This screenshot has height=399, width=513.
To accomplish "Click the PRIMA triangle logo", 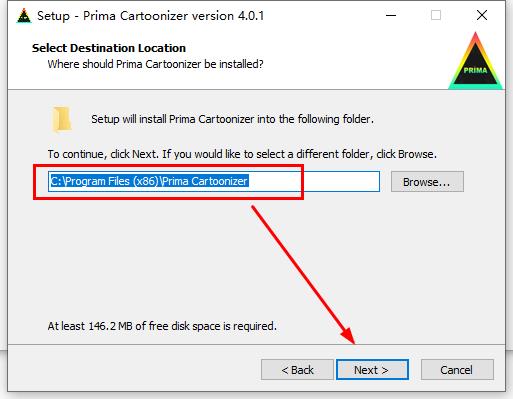I will (475, 61).
